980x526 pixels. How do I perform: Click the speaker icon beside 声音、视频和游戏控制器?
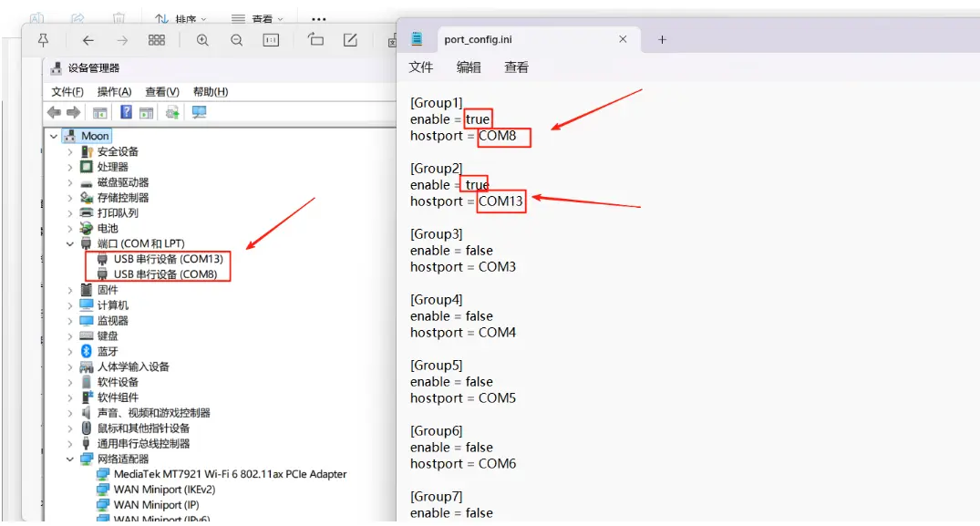(87, 413)
